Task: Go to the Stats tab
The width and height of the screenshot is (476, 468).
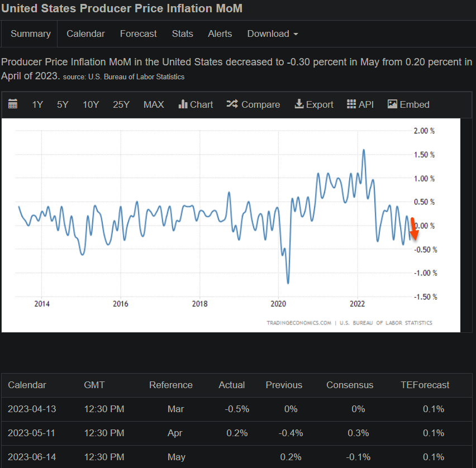Action: point(183,34)
